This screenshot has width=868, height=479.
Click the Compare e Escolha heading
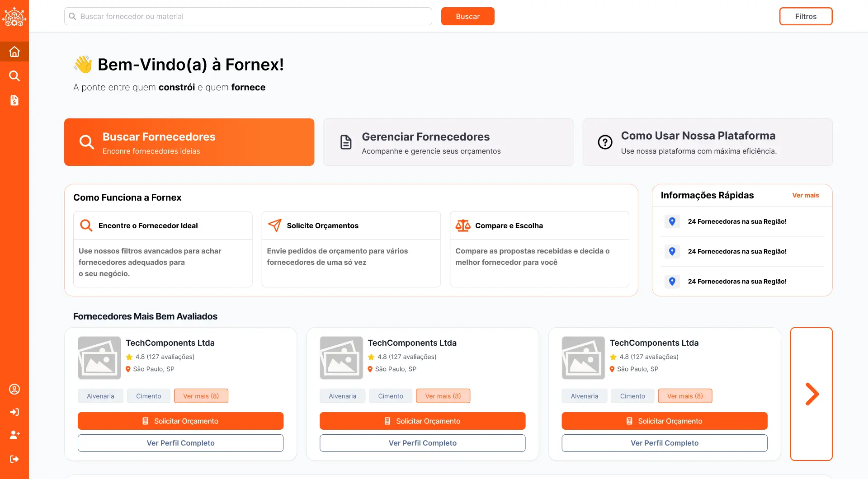pos(509,225)
